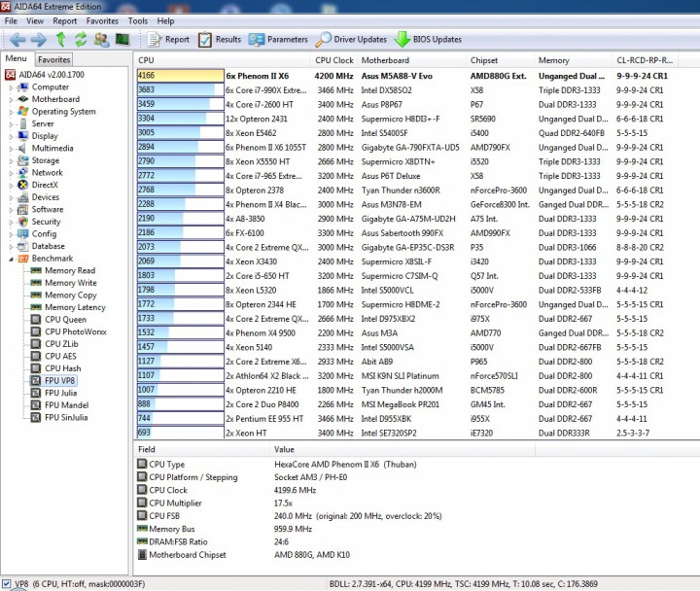Expand the Display tree node

(11, 137)
